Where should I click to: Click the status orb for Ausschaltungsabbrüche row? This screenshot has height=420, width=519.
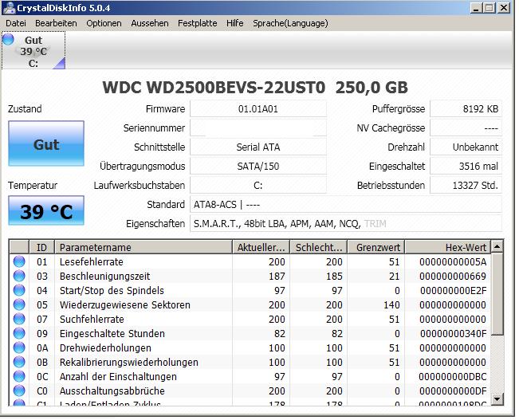click(19, 391)
